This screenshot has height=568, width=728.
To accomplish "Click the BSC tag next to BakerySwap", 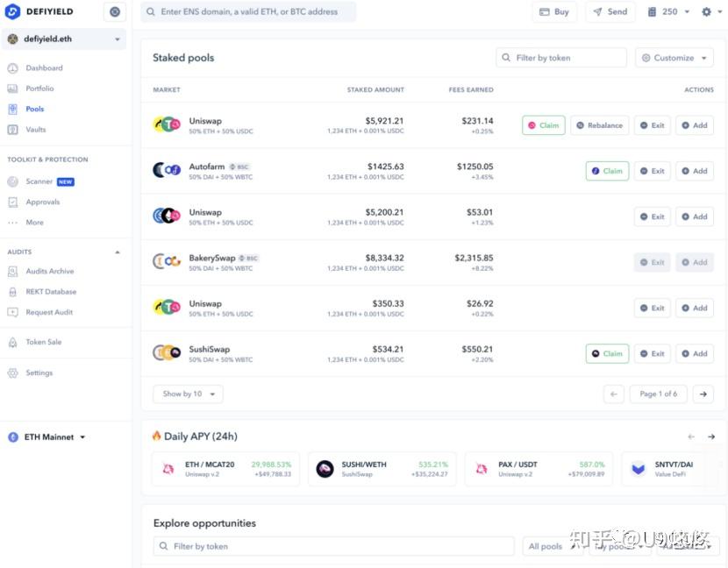I will click(x=248, y=258).
